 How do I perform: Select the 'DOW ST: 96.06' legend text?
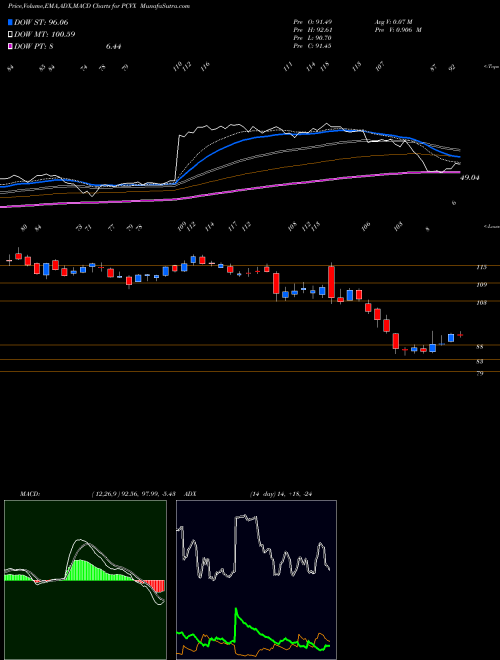pyautogui.click(x=41, y=22)
